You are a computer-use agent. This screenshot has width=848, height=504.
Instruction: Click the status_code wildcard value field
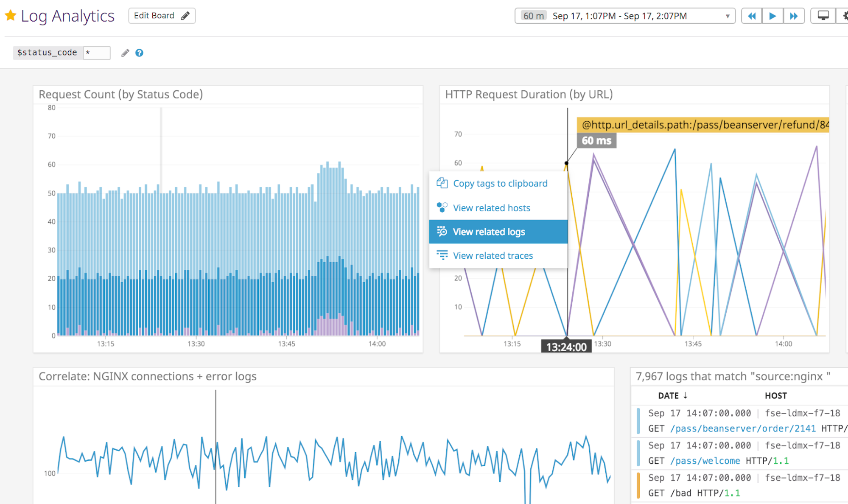click(96, 53)
